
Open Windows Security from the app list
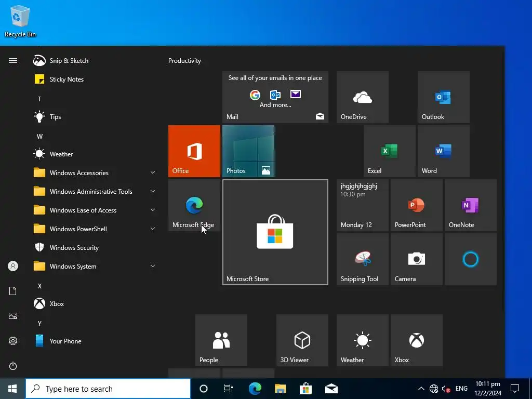click(95, 248)
